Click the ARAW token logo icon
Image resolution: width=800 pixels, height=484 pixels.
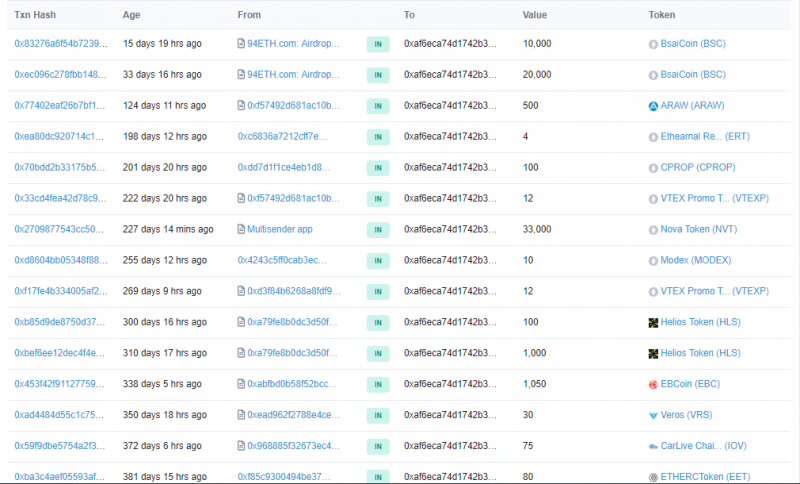click(x=653, y=106)
